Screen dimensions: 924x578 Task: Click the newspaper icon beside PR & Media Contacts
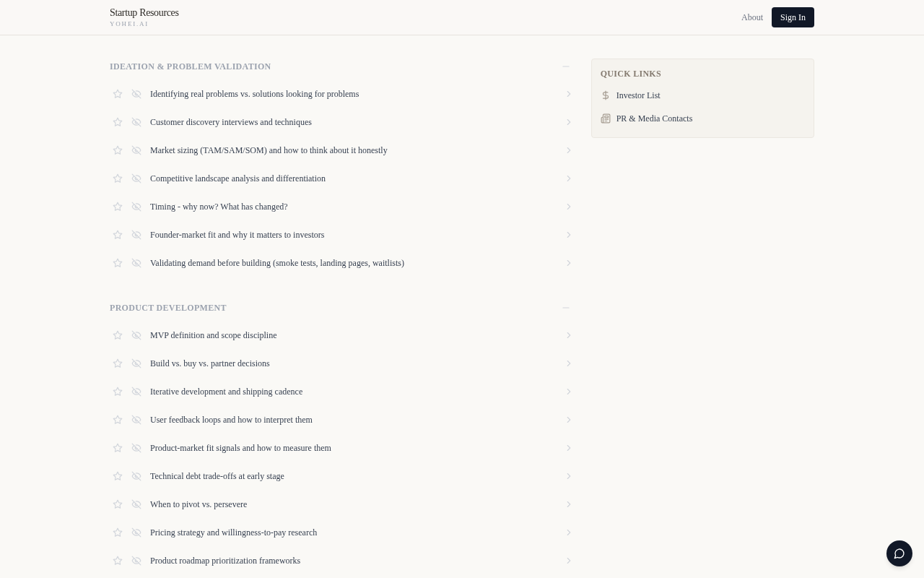pyautogui.click(x=606, y=118)
